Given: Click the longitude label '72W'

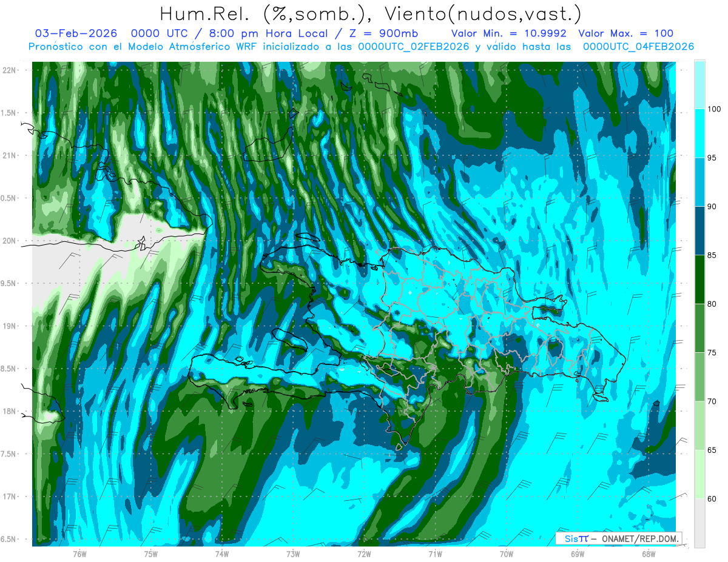Looking at the screenshot, I should [x=364, y=554].
